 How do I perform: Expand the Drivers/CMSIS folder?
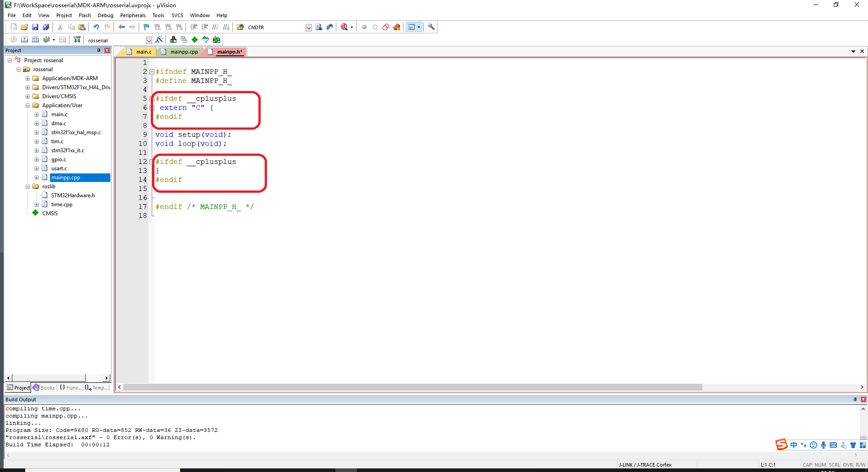pos(28,96)
